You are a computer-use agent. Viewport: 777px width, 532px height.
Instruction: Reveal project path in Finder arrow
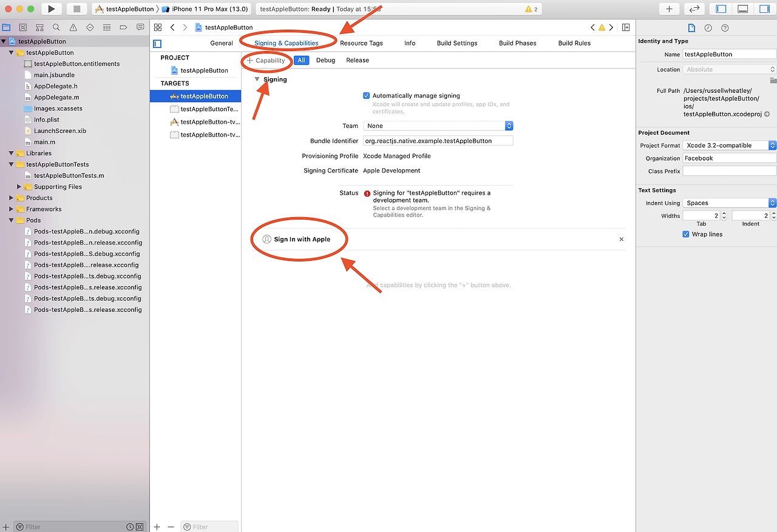pyautogui.click(x=767, y=114)
